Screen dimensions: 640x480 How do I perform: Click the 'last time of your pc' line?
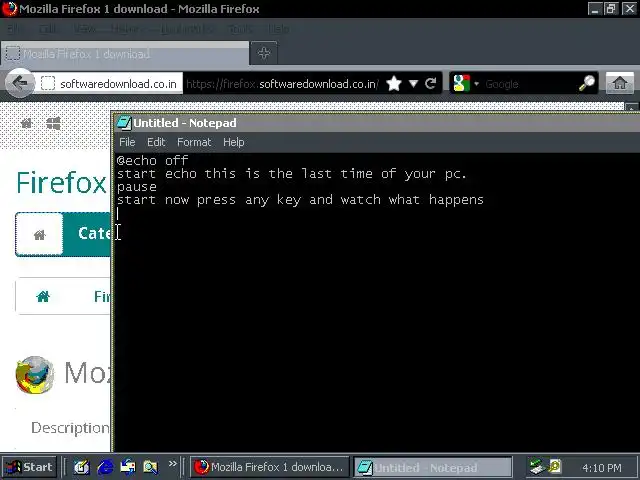coord(291,173)
